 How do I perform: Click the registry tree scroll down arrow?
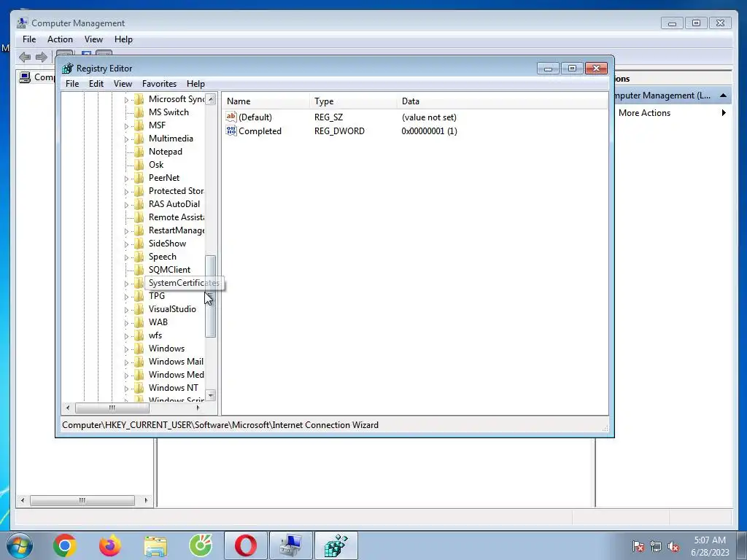(x=211, y=395)
